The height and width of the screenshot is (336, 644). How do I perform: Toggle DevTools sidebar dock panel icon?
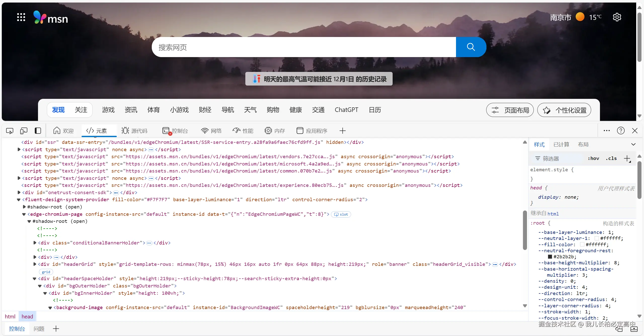(38, 131)
